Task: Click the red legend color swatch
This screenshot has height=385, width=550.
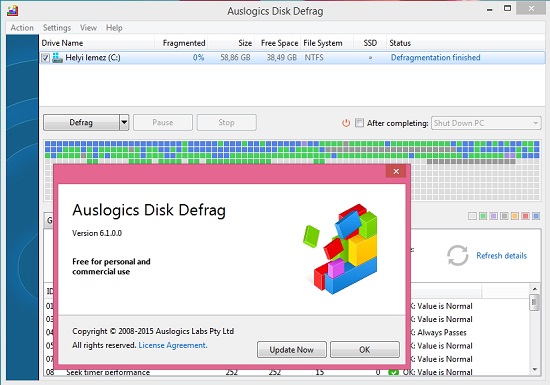Action: (x=525, y=216)
